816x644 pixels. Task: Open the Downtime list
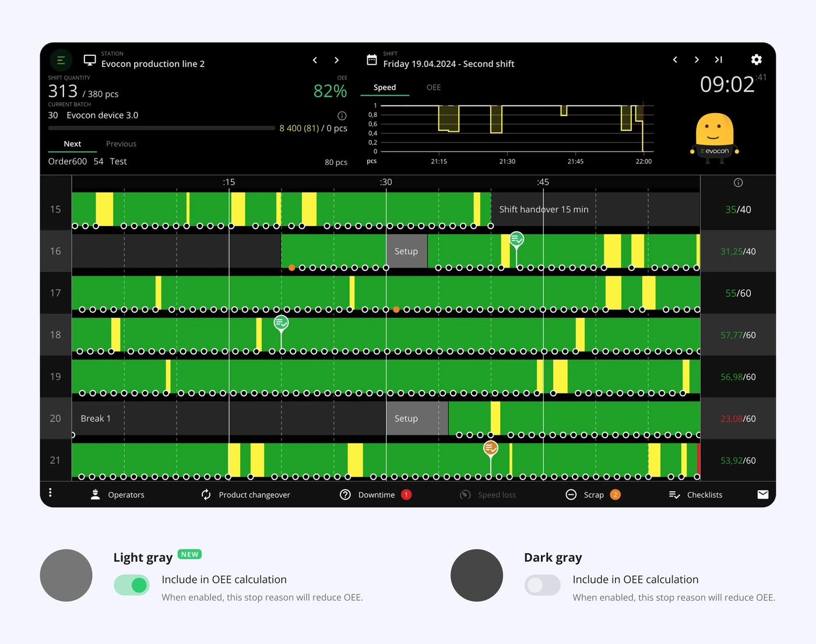point(375,495)
